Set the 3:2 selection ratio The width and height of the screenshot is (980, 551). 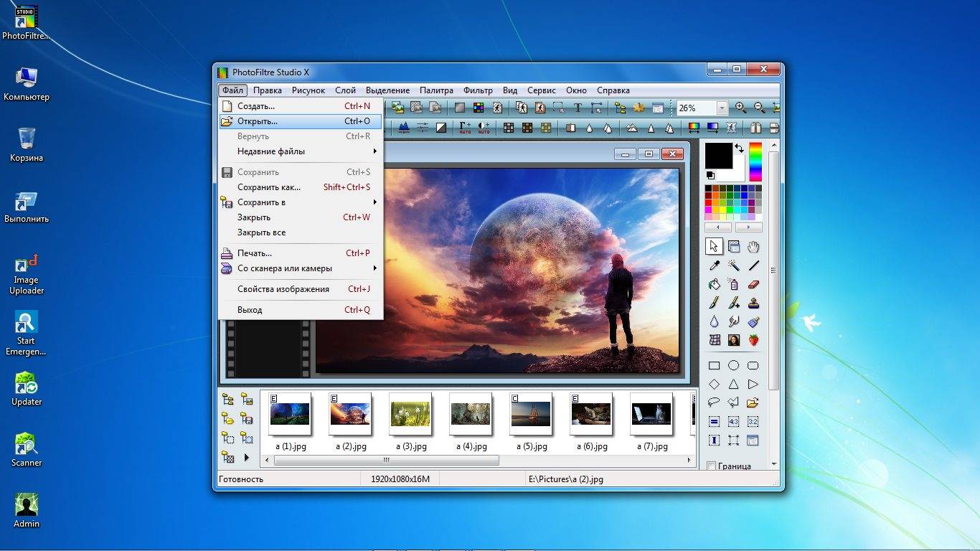pyautogui.click(x=753, y=422)
